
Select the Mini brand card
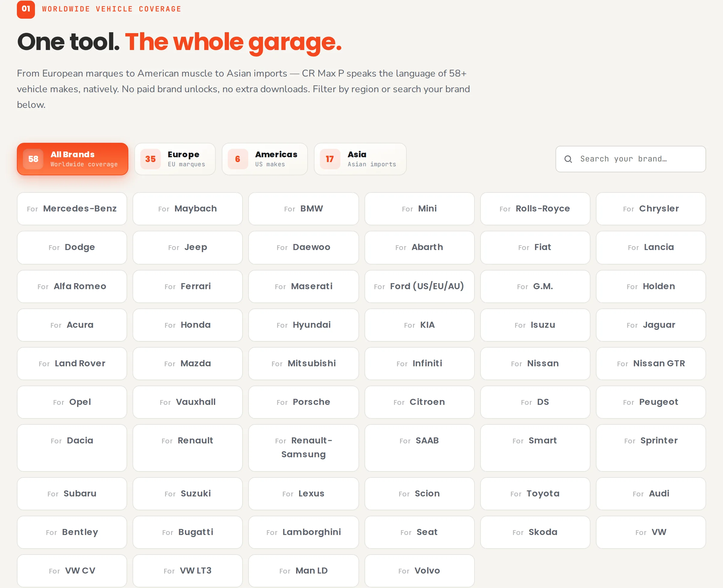(x=419, y=209)
